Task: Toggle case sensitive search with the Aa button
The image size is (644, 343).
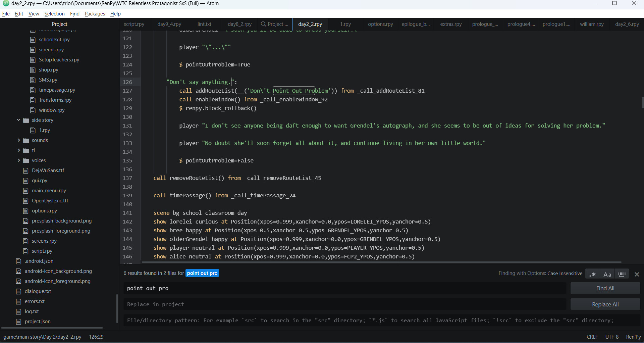Action: click(607, 274)
